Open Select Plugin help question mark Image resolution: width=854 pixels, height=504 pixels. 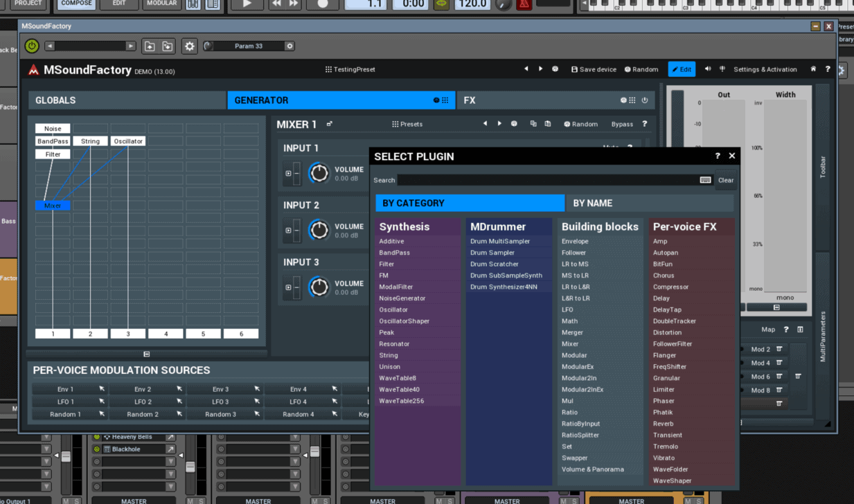click(718, 156)
